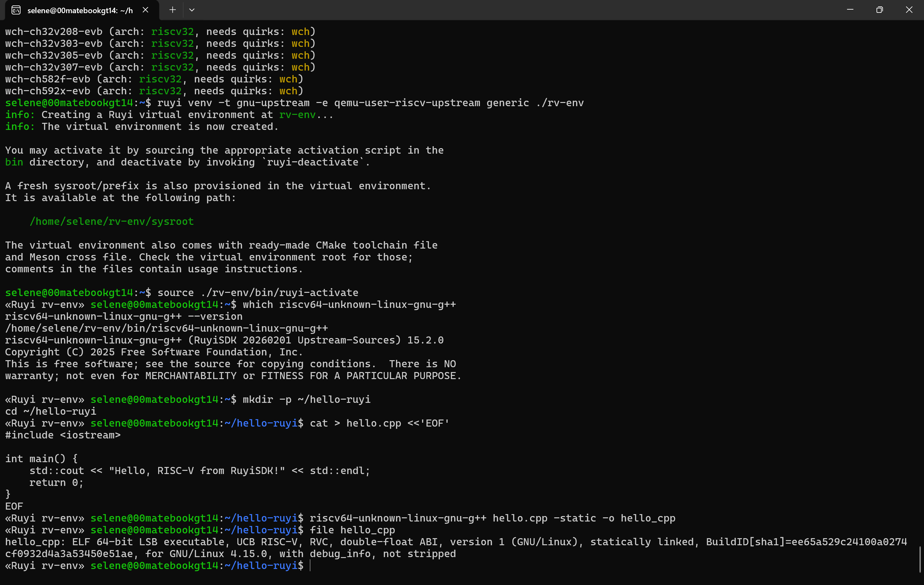
Task: Close the terminal window
Action: (909, 10)
